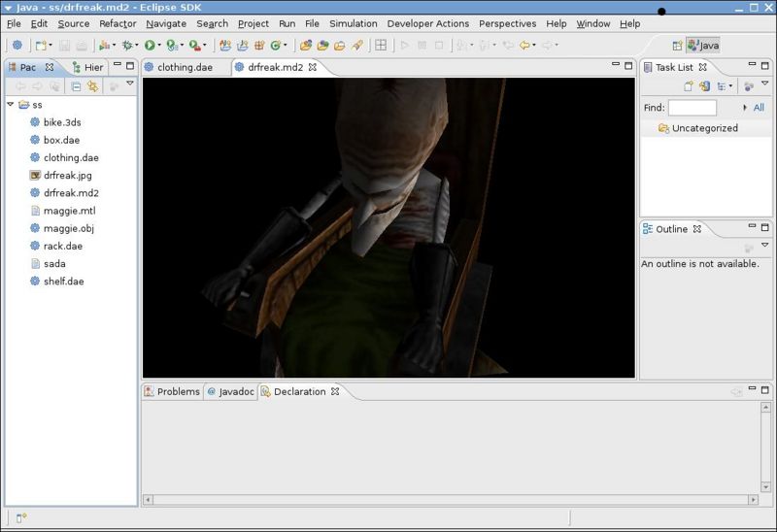Open the Developer Actions menu

click(428, 23)
